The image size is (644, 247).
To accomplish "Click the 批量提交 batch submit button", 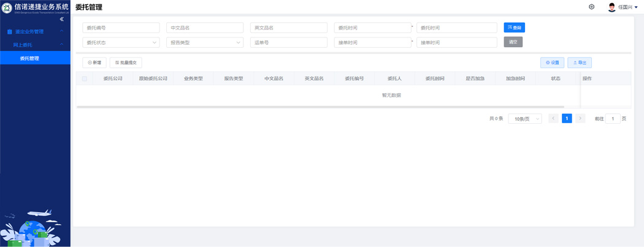I will coord(126,63).
